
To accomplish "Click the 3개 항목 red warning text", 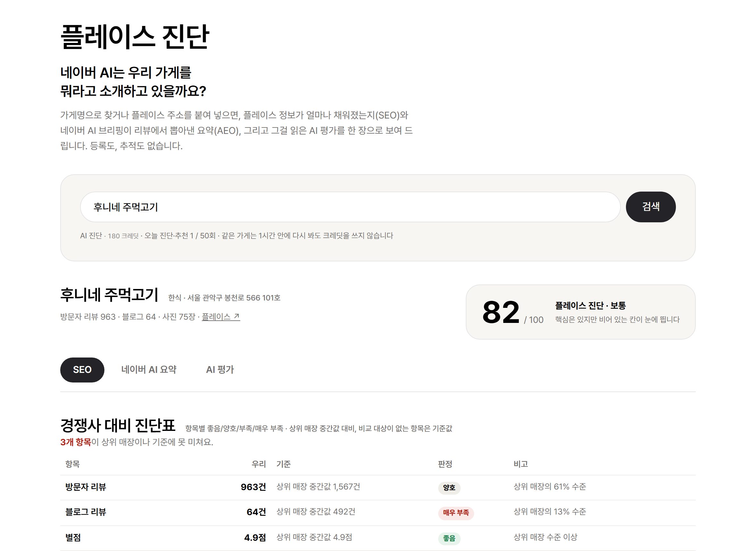I will (x=76, y=442).
